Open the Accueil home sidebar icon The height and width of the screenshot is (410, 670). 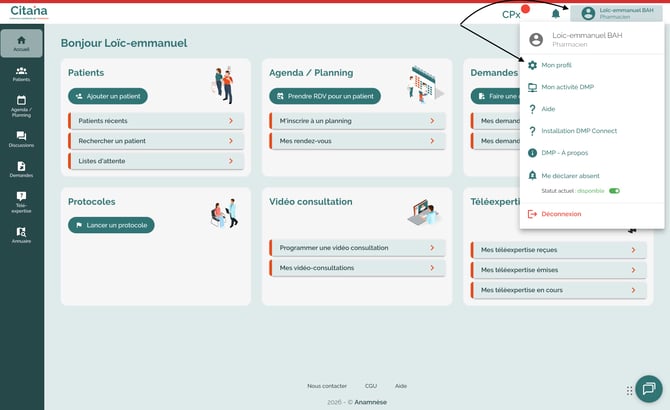[x=22, y=44]
